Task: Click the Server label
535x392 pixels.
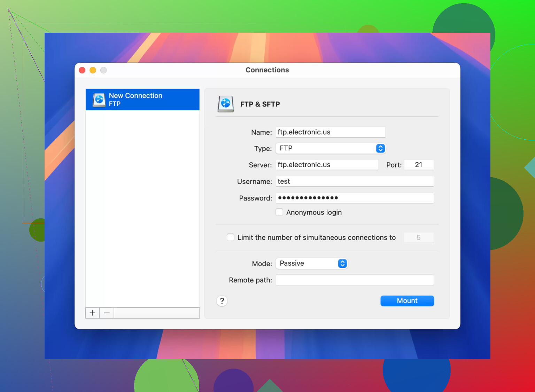Action: [260, 165]
